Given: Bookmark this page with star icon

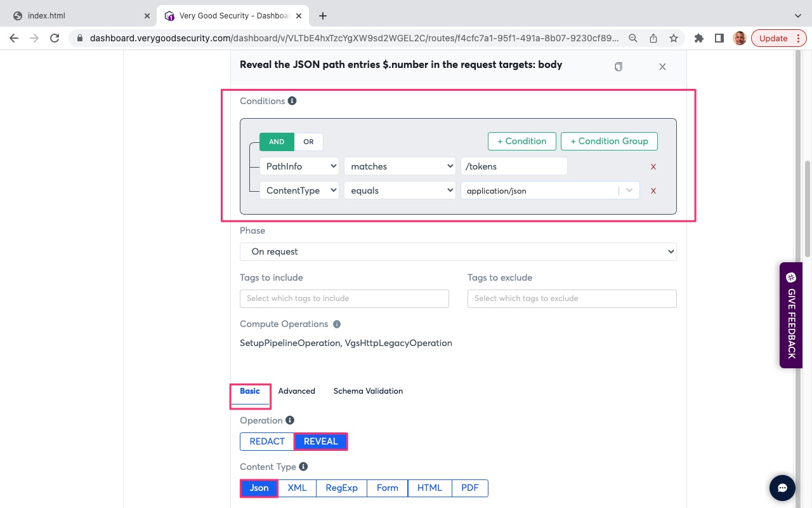Looking at the screenshot, I should click(x=674, y=38).
